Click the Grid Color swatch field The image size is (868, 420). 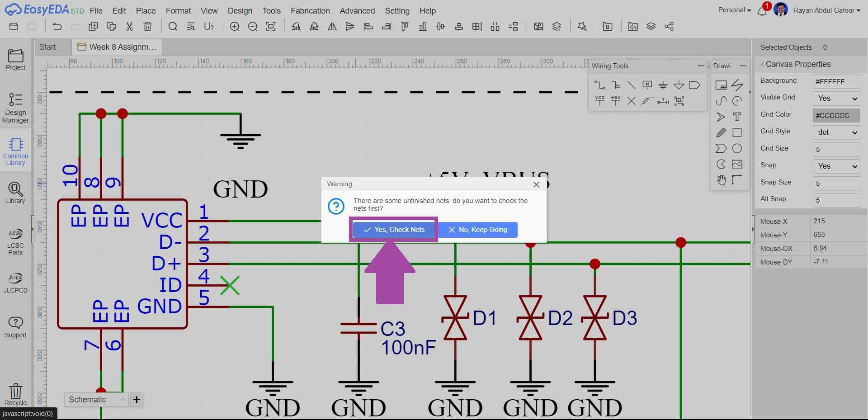tap(836, 115)
